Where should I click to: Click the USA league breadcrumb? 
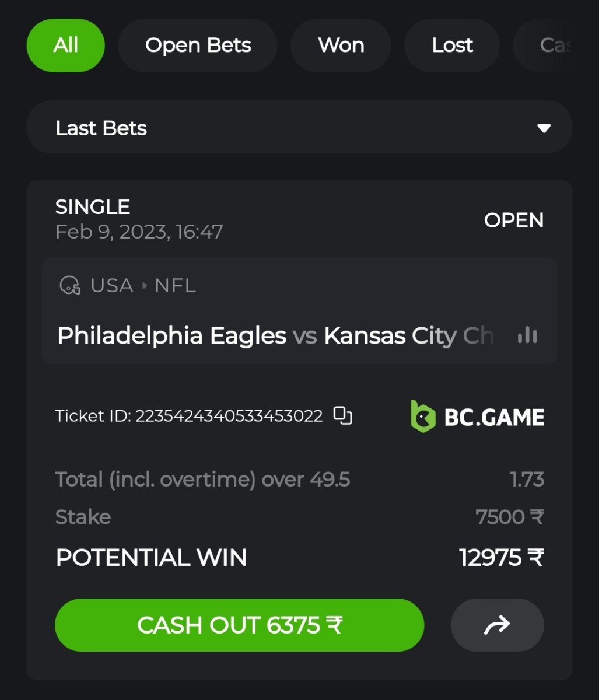point(112,286)
